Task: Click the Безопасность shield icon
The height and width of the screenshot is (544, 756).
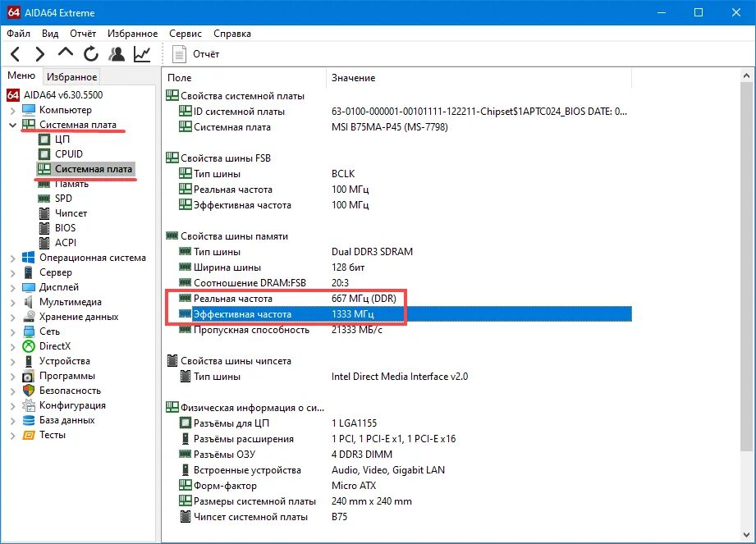Action: coord(29,391)
